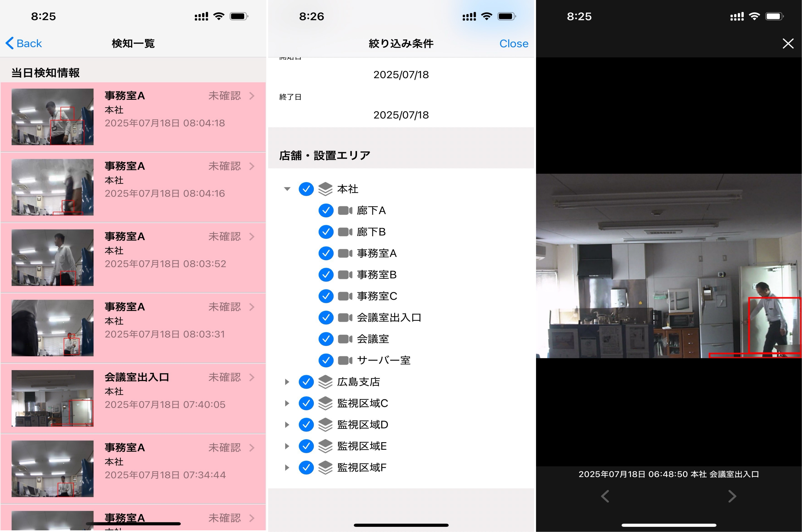The image size is (802, 532).
Task: Uncheck the 事務室B camera checkbox
Action: pyautogui.click(x=326, y=274)
